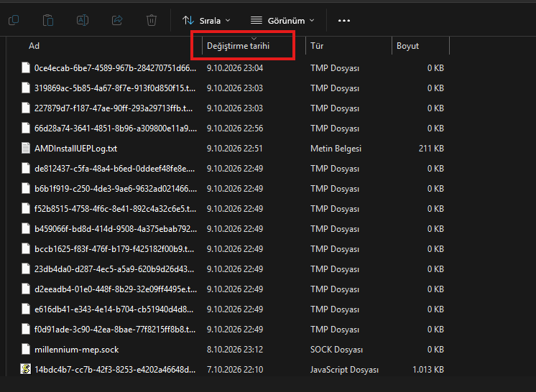This screenshot has height=392, width=536.
Task: Sort by the Ad column header
Action: [x=34, y=46]
